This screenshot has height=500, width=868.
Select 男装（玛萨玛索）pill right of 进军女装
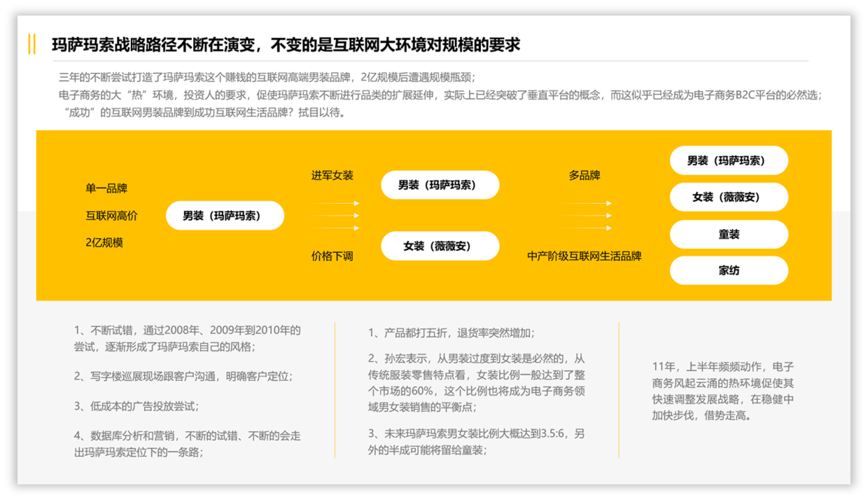click(x=440, y=185)
